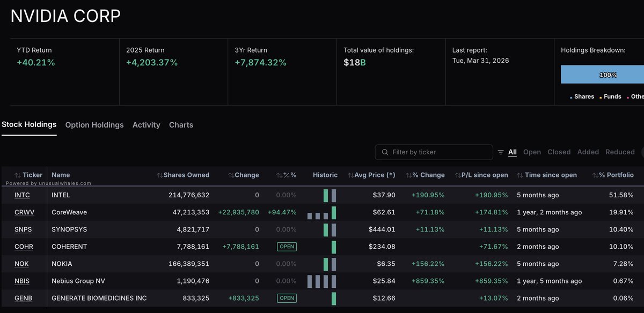Open the GENB ticker link
The image size is (644, 313).
[24, 299]
